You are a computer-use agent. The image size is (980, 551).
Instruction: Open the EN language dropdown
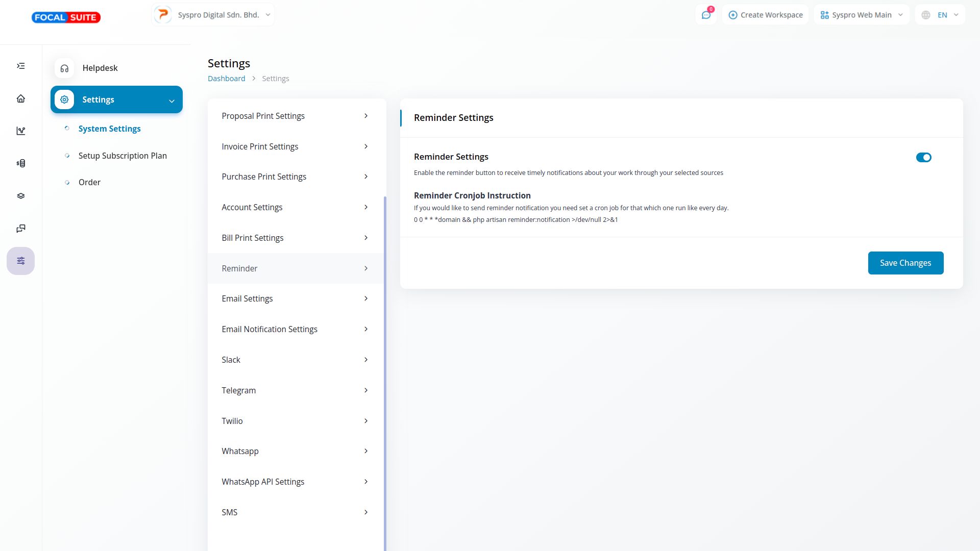click(x=940, y=15)
